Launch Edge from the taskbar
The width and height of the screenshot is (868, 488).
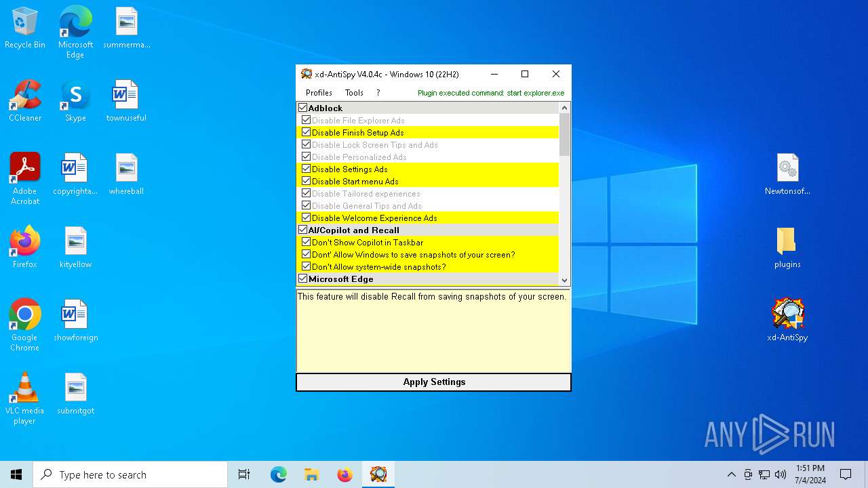coord(279,474)
